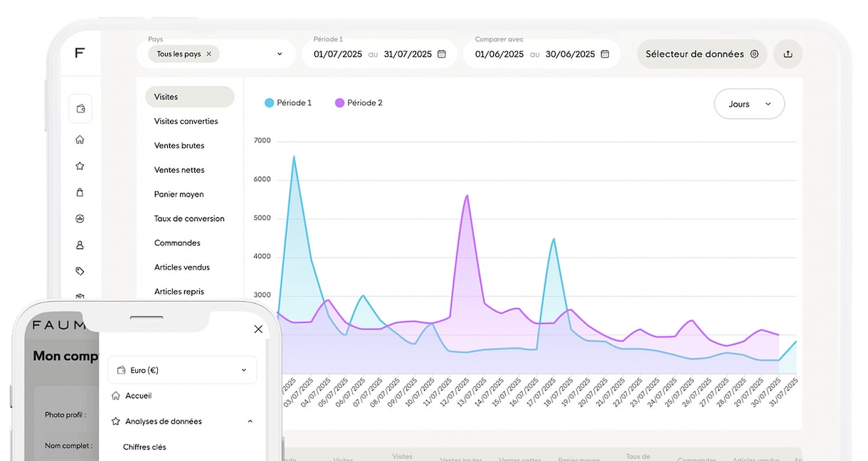
Task: Click the price tag icon in the sidebar
Action: pos(80,271)
